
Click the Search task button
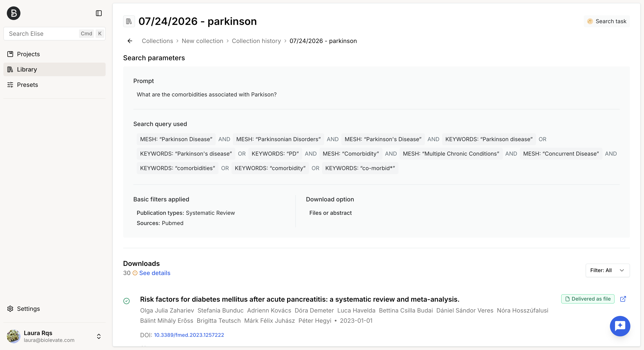pyautogui.click(x=607, y=21)
